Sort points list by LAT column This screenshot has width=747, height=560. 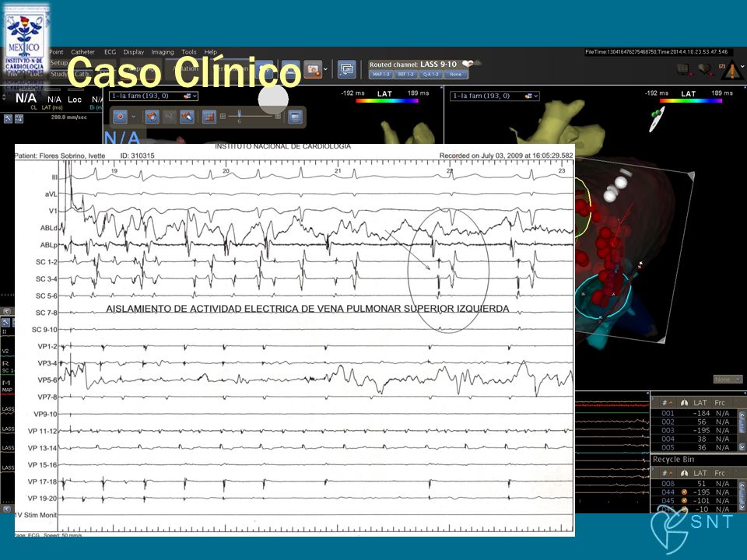point(700,402)
